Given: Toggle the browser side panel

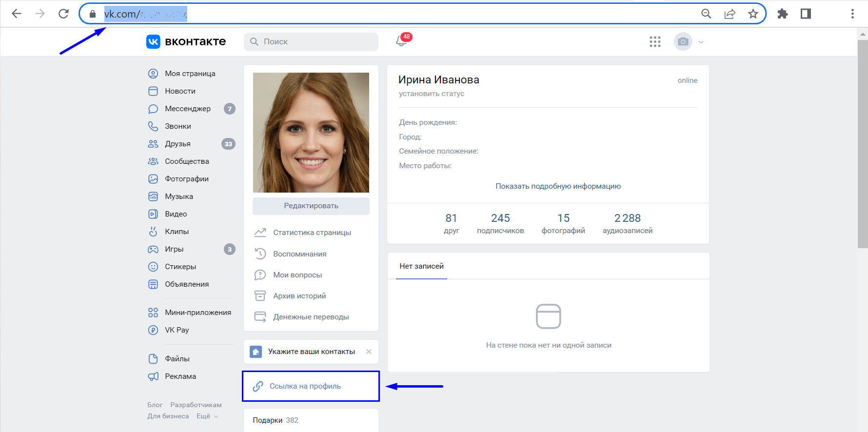Looking at the screenshot, I should (x=806, y=14).
